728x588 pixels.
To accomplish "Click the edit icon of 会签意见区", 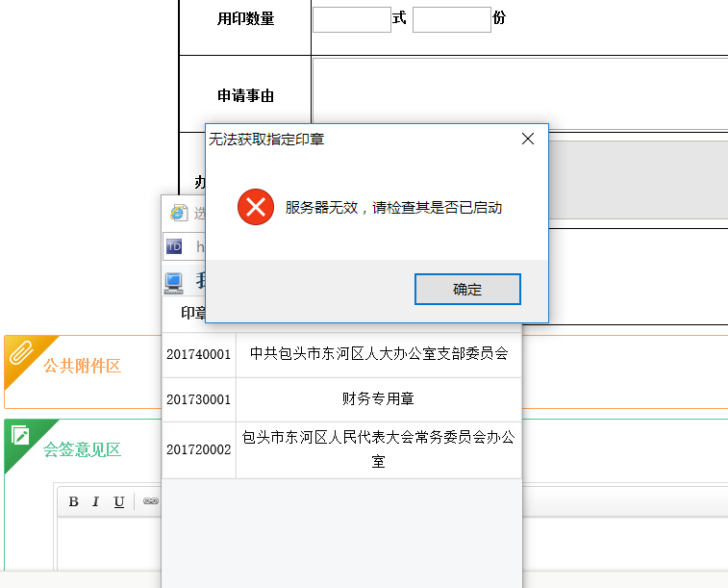I will 20,435.
